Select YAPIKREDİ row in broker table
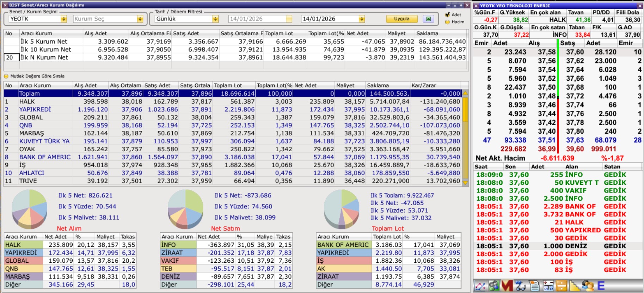 tap(35, 109)
